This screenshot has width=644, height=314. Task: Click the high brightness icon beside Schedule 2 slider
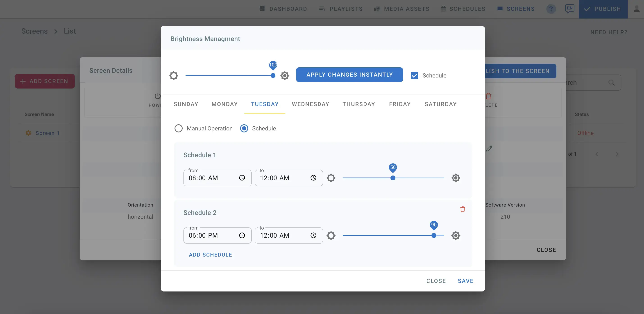[456, 235]
